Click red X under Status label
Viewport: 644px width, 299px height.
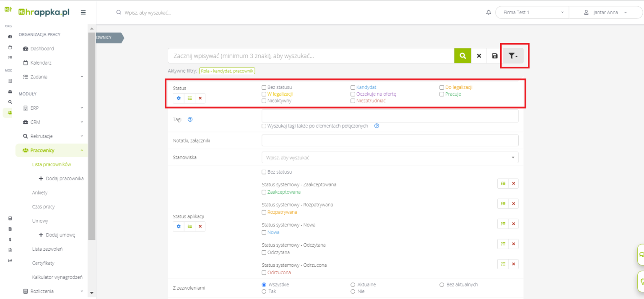click(200, 98)
